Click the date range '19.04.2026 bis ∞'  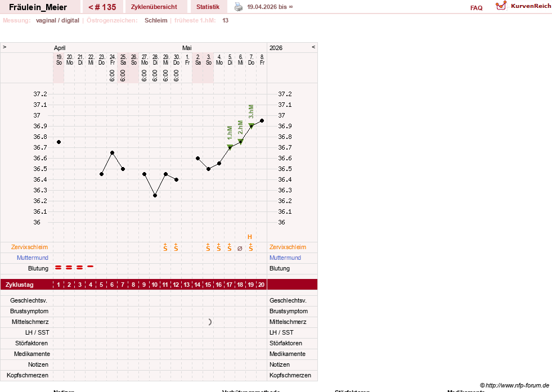(270, 7)
